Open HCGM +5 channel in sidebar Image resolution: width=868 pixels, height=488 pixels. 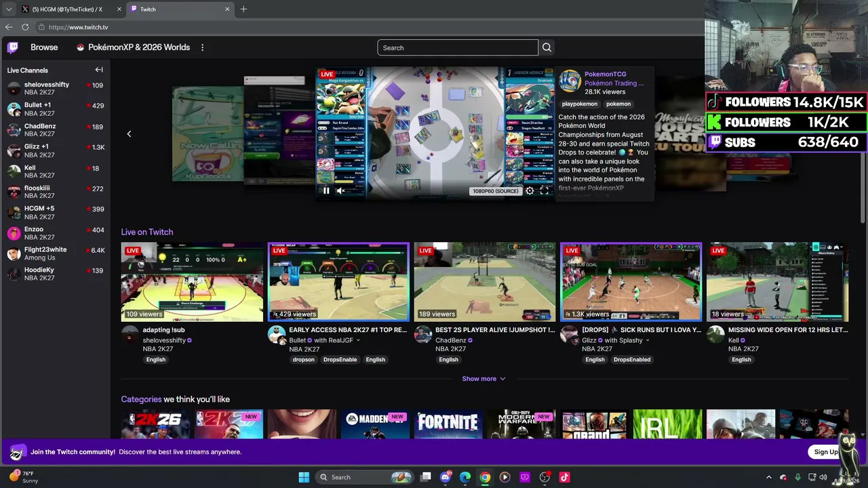[x=55, y=213]
